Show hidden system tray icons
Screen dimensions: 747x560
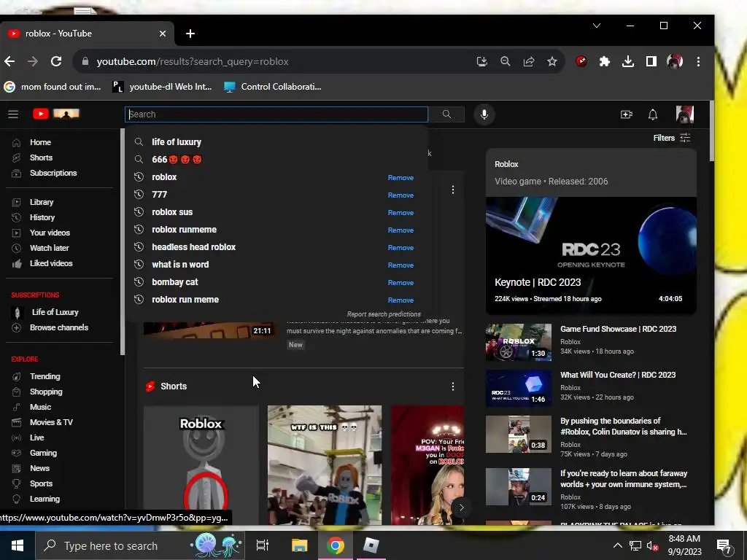(x=617, y=545)
